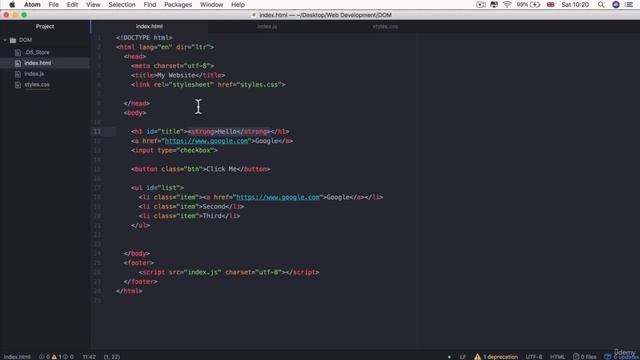
Task: Click the DOM folder icon
Action: [13, 40]
